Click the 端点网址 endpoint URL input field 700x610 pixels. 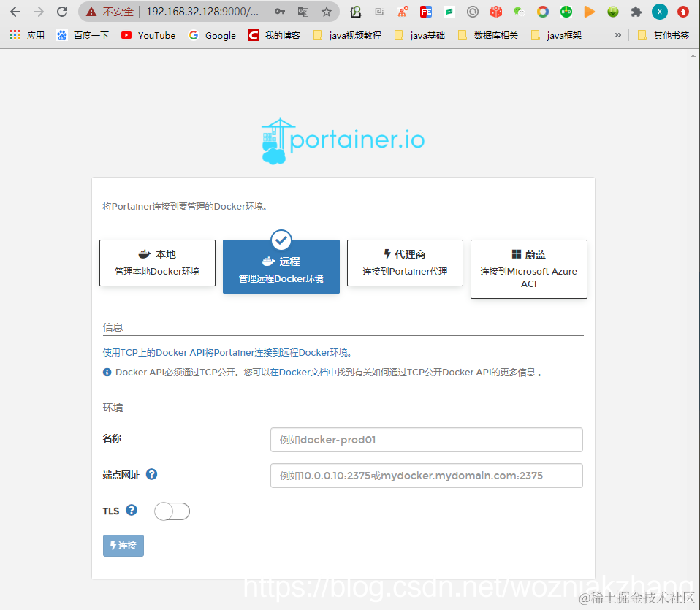pos(426,476)
